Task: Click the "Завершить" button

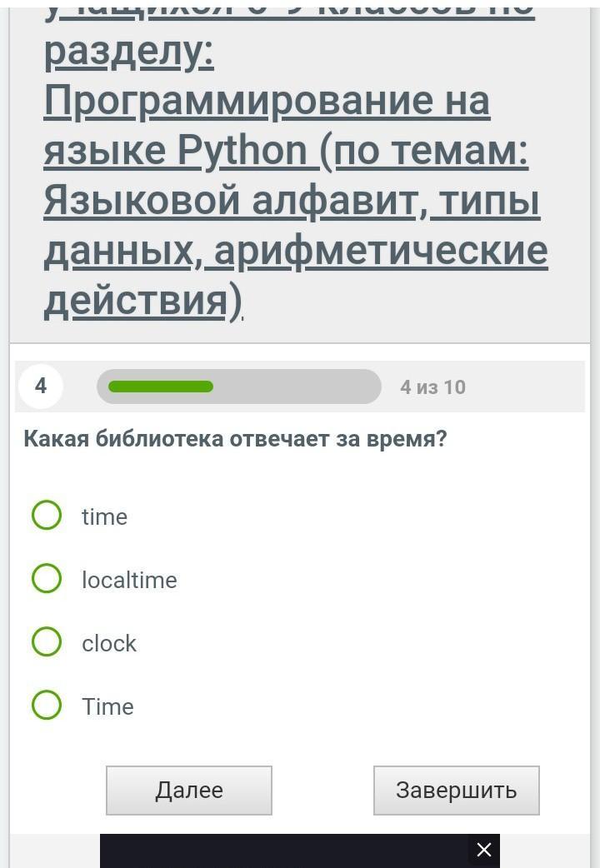Action: coord(456,791)
